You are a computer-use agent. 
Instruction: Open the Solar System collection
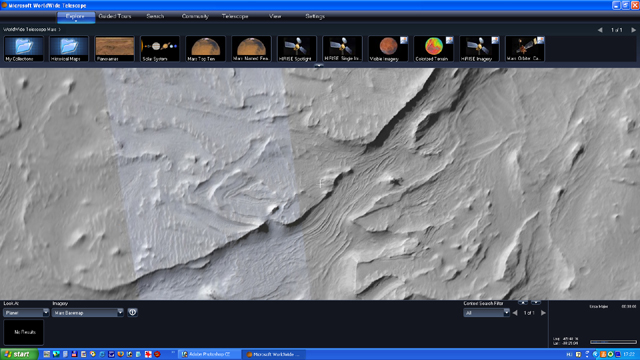160,49
